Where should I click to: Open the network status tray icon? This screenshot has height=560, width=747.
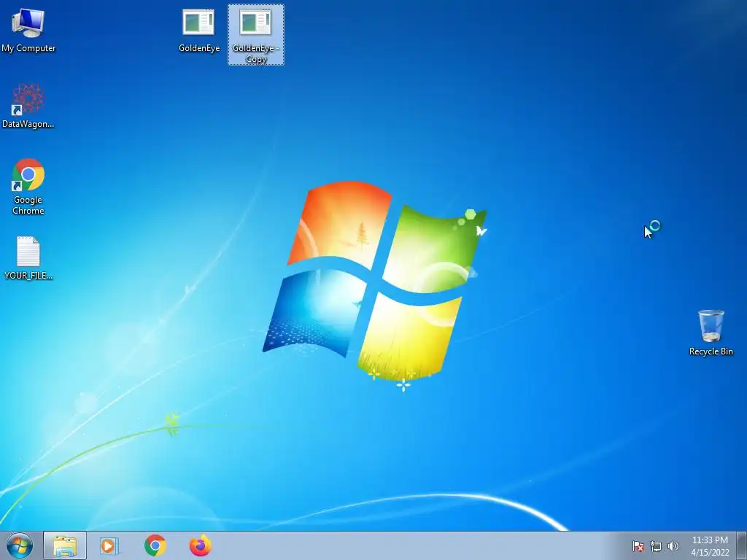pos(656,546)
